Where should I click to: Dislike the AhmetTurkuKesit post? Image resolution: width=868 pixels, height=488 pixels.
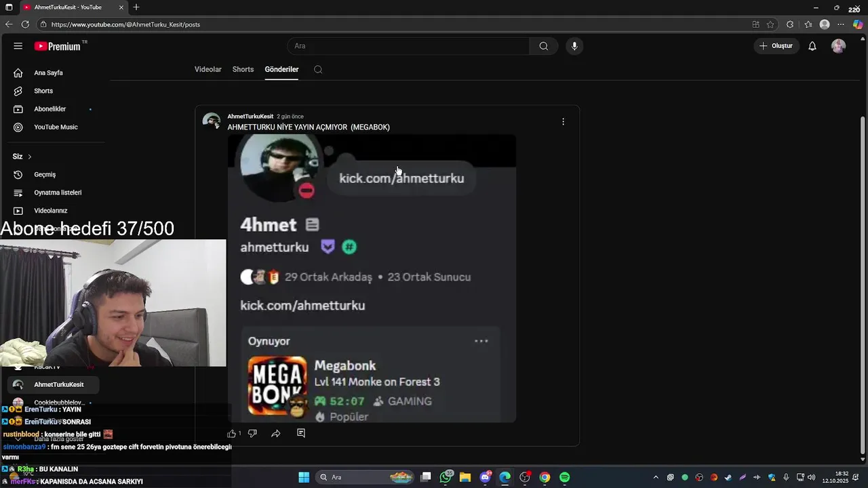click(252, 433)
